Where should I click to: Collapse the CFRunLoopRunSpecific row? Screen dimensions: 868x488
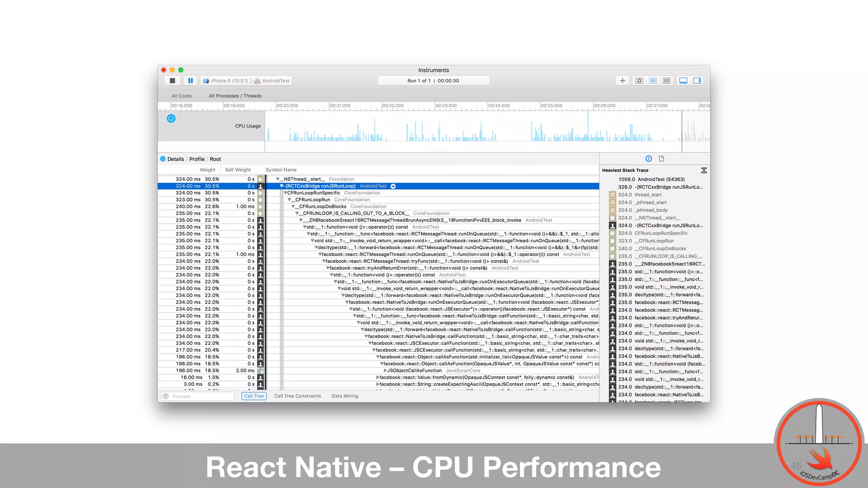pos(285,193)
